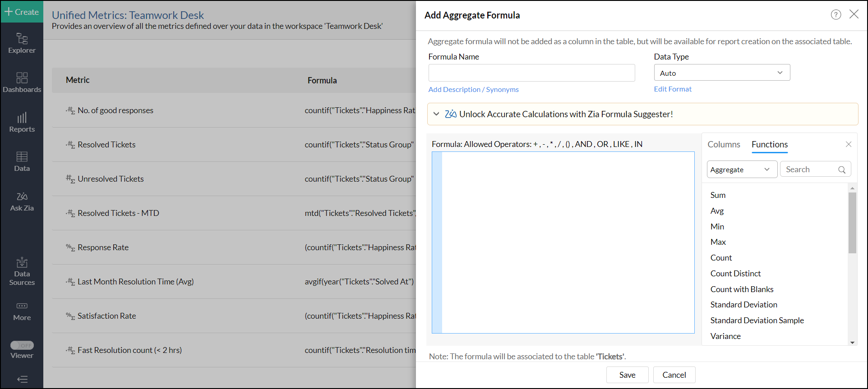Click the Formula Name input field
Image resolution: width=868 pixels, height=389 pixels.
[531, 73]
